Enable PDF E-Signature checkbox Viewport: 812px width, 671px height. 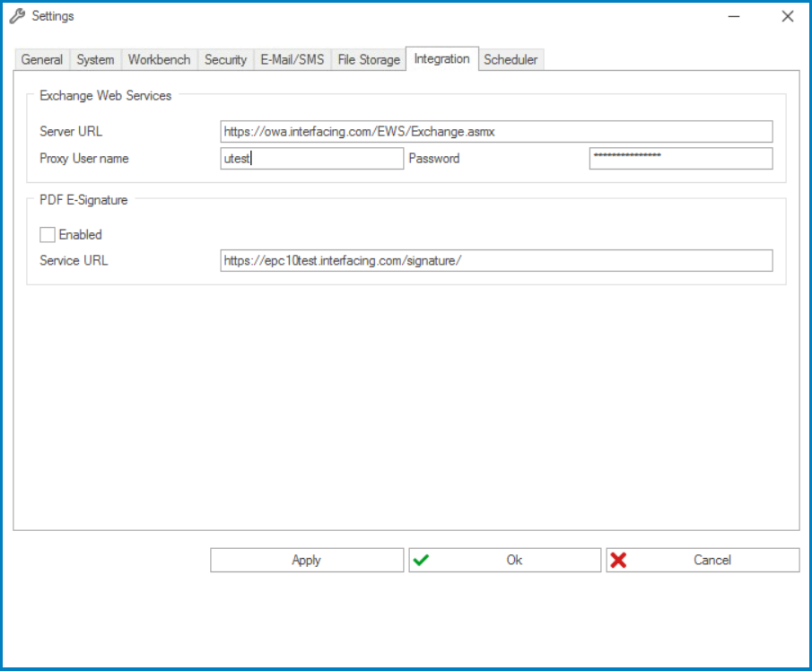[x=48, y=234]
